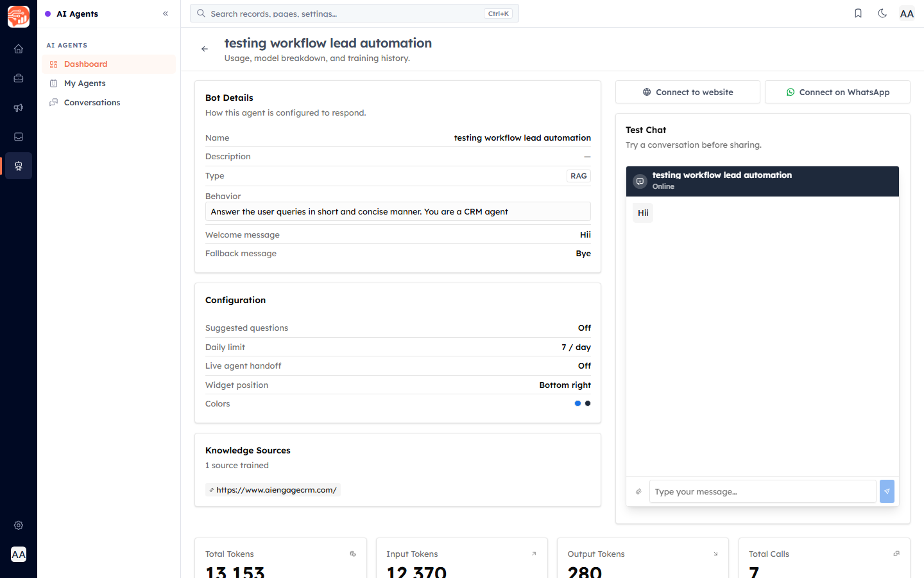Click the RAG type badge
Viewport: 924px width, 578px height.
point(579,176)
